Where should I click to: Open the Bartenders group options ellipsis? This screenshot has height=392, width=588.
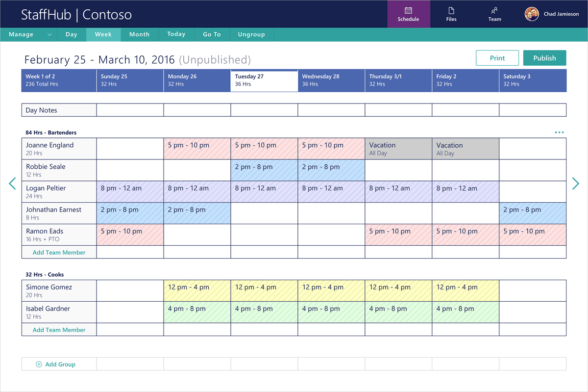559,132
